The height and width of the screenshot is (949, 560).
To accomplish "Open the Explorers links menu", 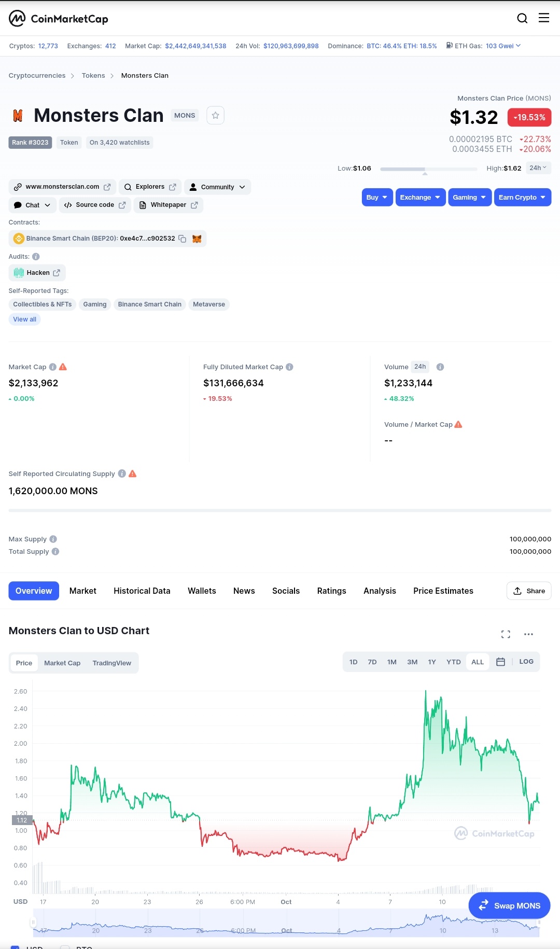I will pyautogui.click(x=150, y=187).
